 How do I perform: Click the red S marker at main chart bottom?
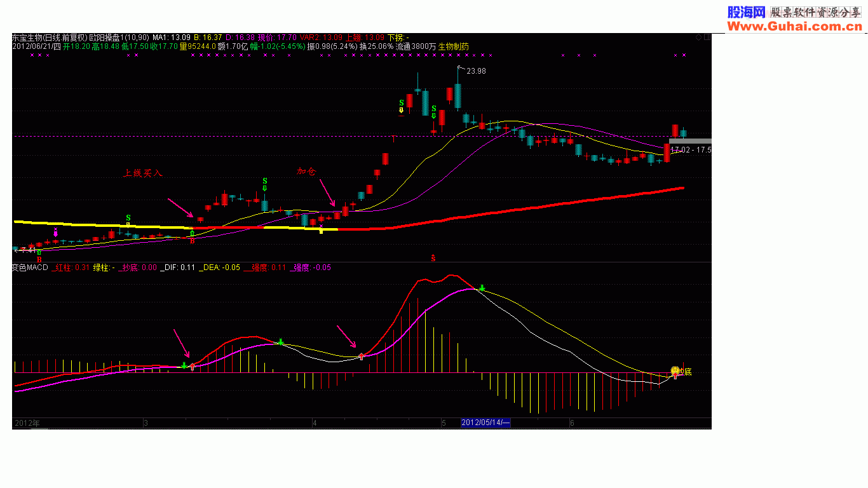tap(433, 258)
